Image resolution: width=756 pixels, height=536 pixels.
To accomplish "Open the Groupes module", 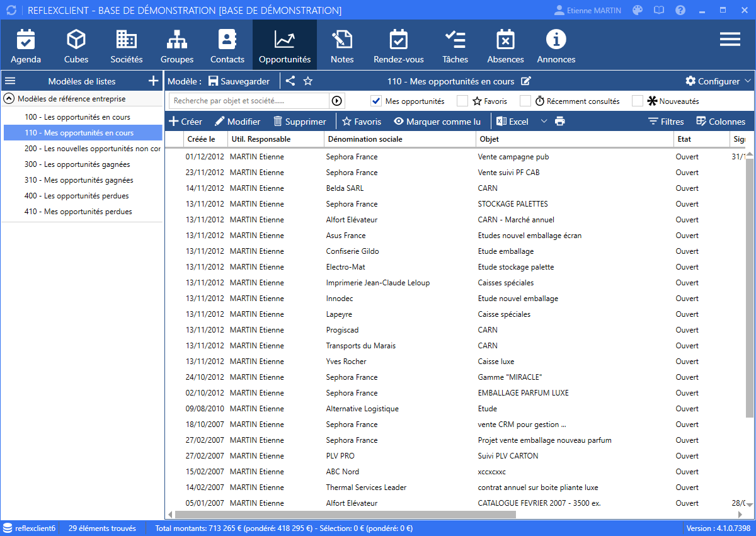I will coord(177,47).
